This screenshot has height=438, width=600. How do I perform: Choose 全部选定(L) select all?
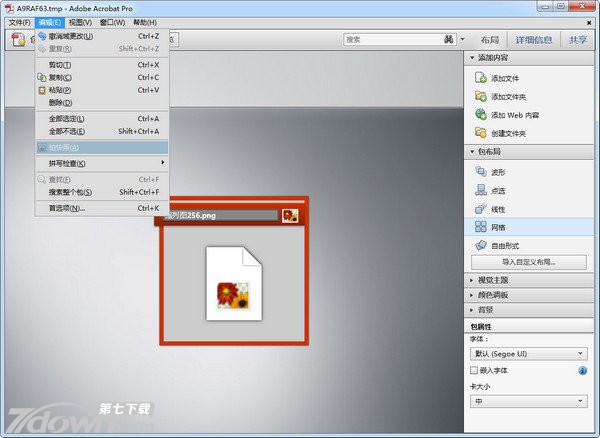point(102,119)
